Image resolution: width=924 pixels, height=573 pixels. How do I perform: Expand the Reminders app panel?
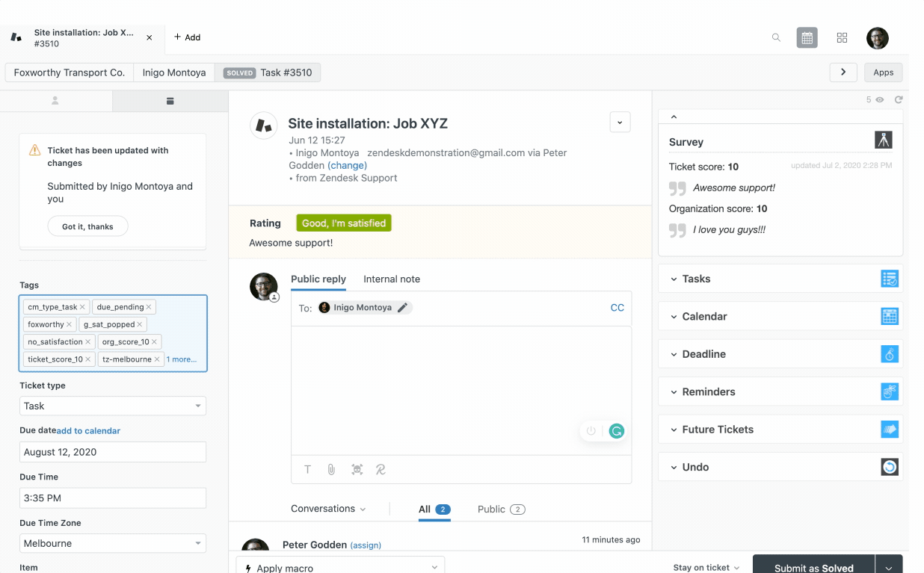[x=780, y=391]
